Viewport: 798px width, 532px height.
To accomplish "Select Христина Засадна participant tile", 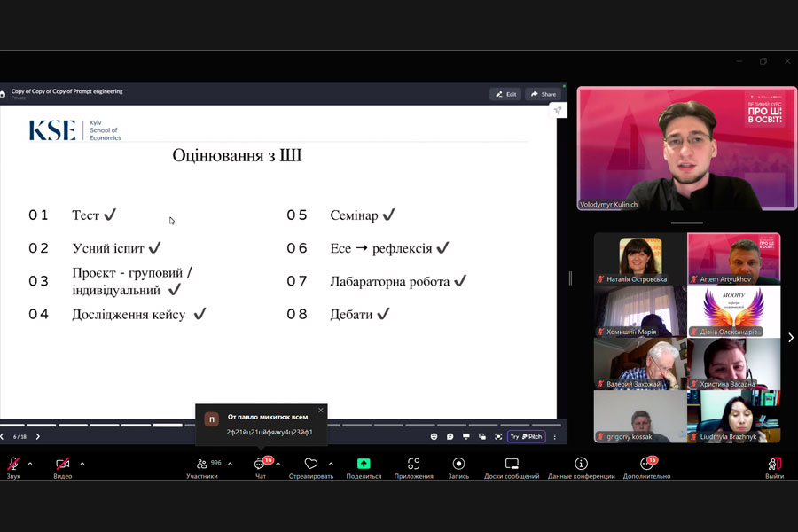I will pos(734,364).
